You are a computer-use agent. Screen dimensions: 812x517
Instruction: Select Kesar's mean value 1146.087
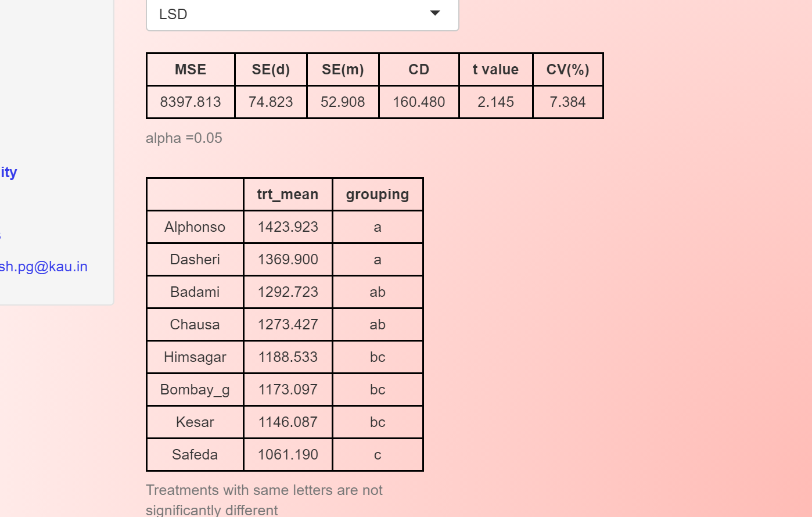(288, 422)
